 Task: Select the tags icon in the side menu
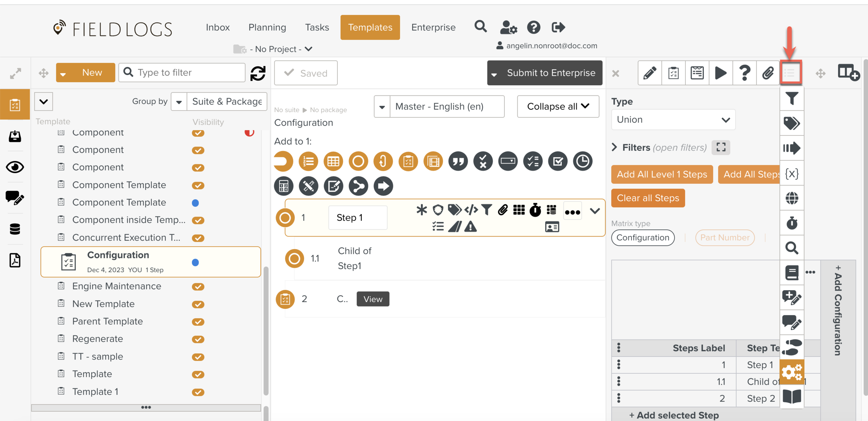792,123
